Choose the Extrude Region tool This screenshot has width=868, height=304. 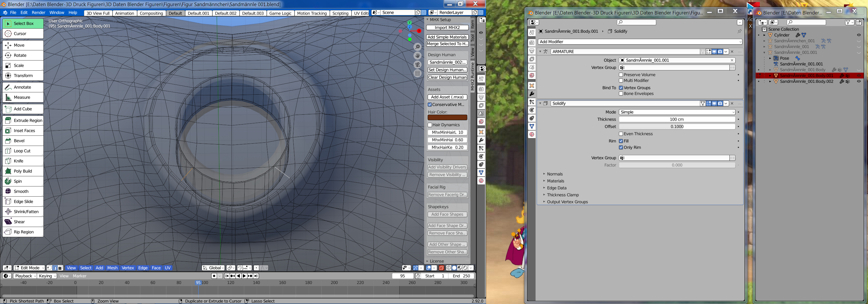23,120
